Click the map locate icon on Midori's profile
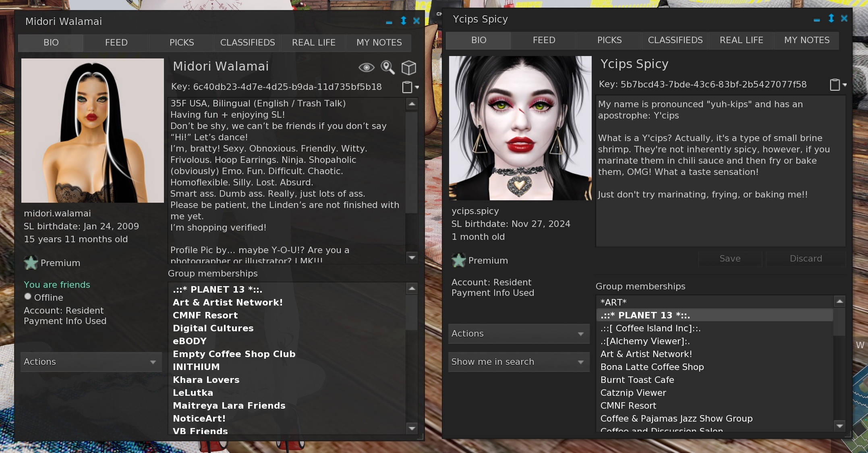The width and height of the screenshot is (868, 453). [387, 68]
